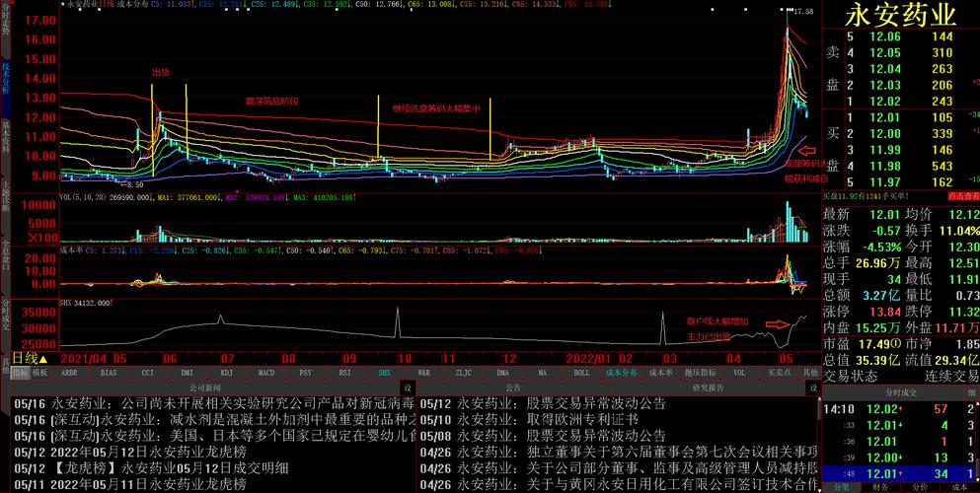Select the highlighted 12.01 tick row :48

pos(901,474)
